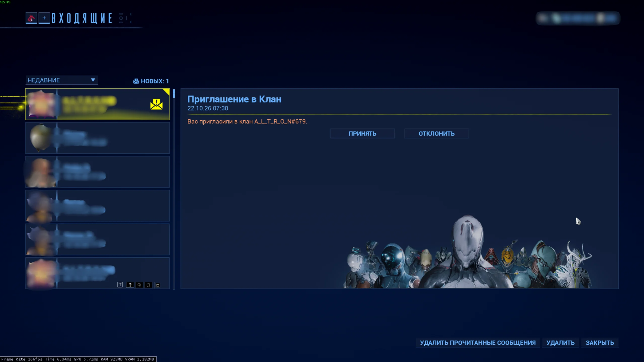This screenshot has width=644, height=362.
Task: Accept clan invite with ПРИНЯТЬ
Action: tap(362, 134)
